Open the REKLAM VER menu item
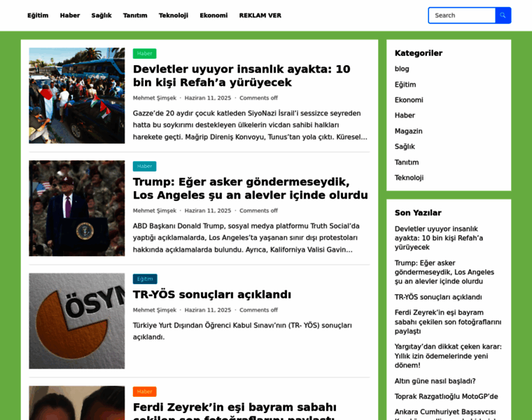532x420 pixels. click(x=260, y=15)
